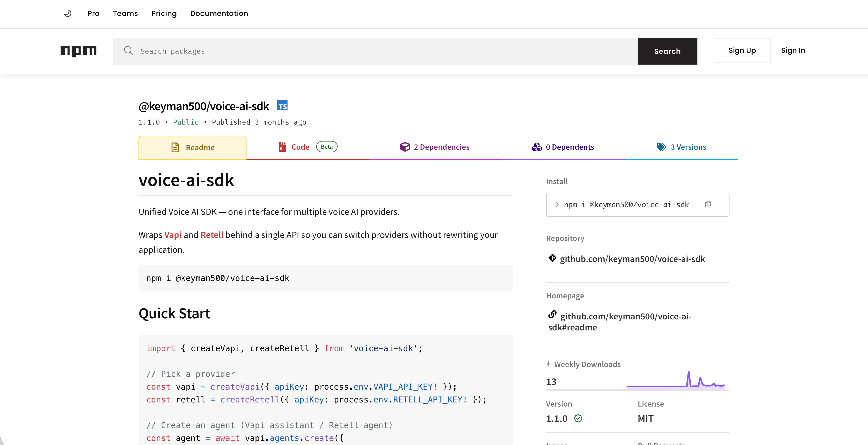The height and width of the screenshot is (445, 868).
Task: Click the const vapi = createVapi code line
Action: coord(302,387)
